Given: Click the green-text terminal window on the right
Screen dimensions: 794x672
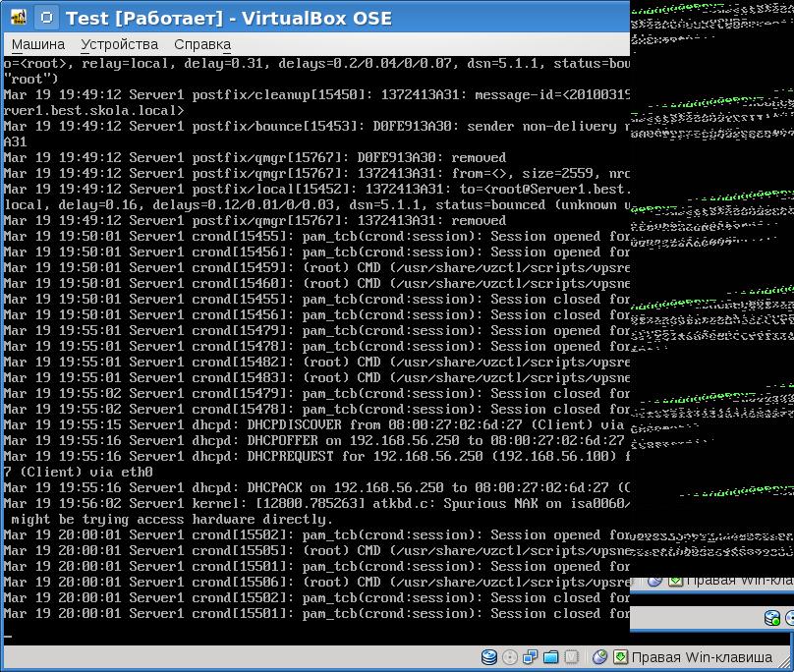Looking at the screenshot, I should click(711, 295).
